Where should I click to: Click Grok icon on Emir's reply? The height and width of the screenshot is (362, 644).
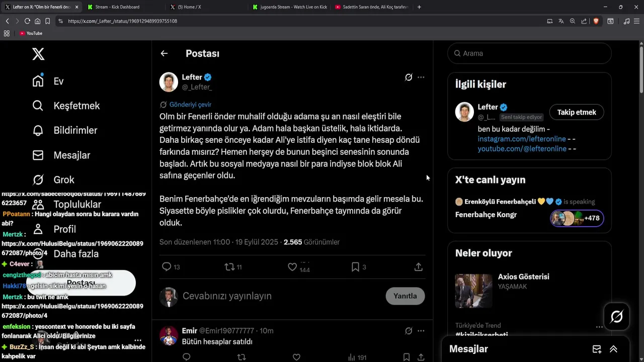point(409,330)
